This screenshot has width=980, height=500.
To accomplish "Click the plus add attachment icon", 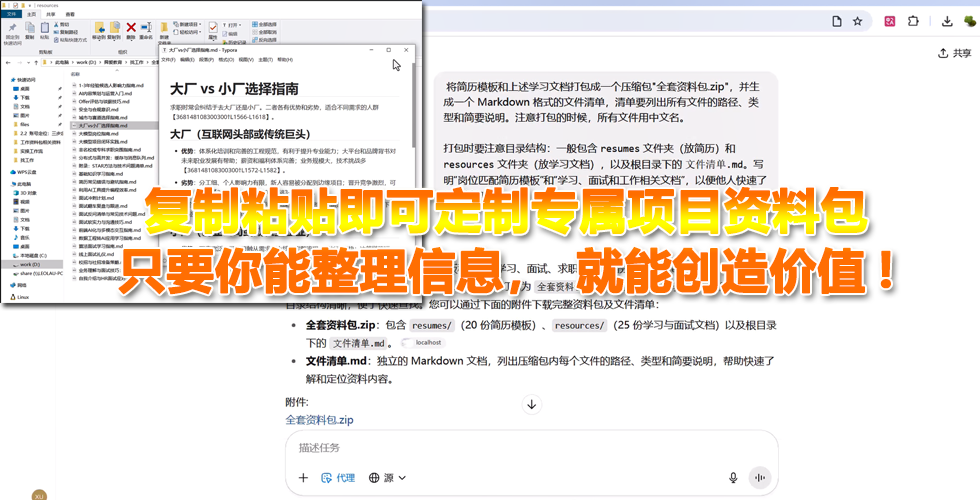I will coord(303,478).
